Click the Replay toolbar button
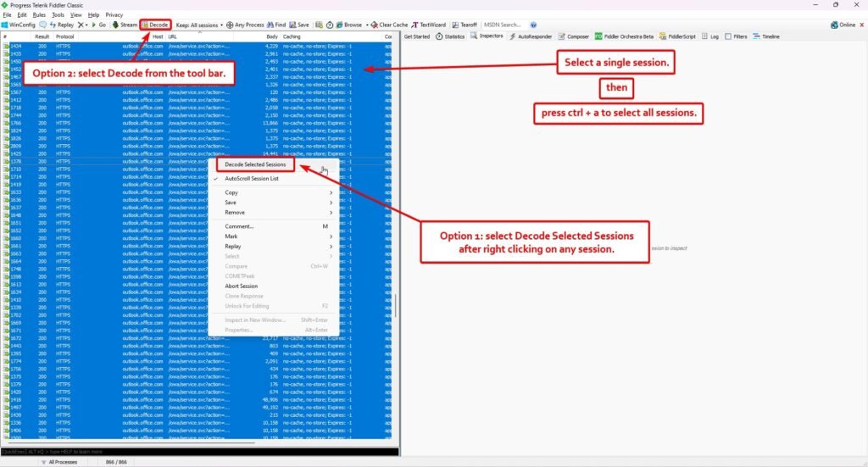 [61, 25]
